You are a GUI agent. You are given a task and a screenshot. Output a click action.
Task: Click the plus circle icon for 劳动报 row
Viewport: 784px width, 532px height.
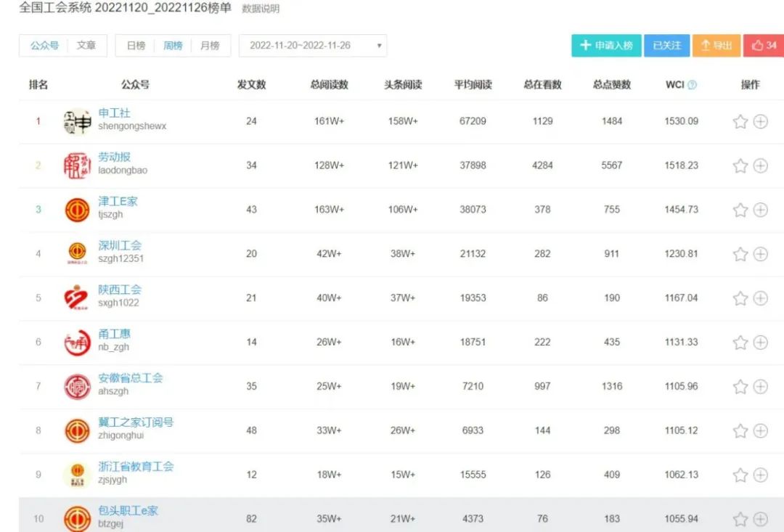point(760,166)
